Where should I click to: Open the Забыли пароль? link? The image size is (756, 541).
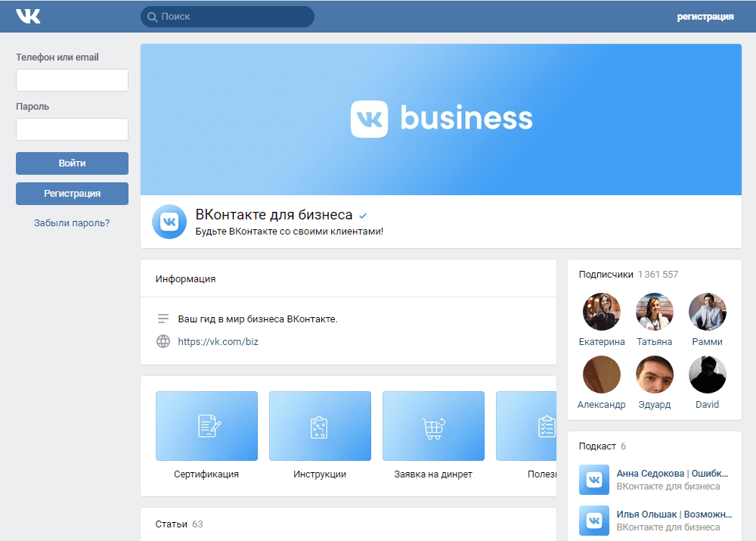click(72, 223)
